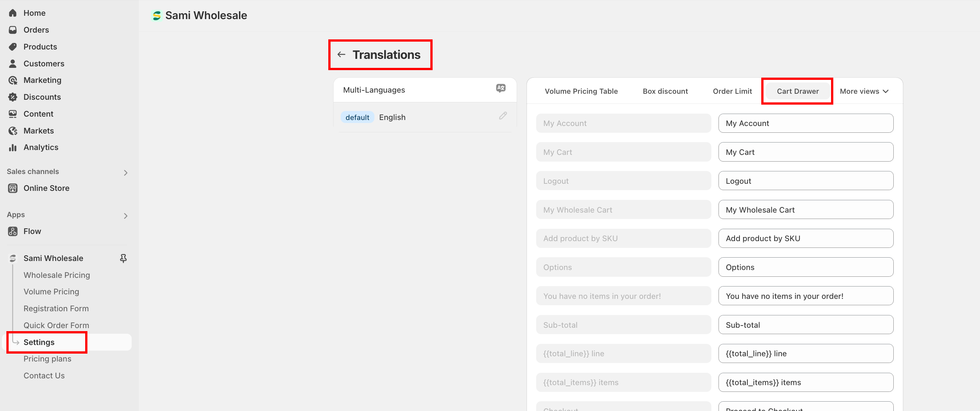
Task: Click the translate icon in Multi-Languages
Action: [501, 88]
